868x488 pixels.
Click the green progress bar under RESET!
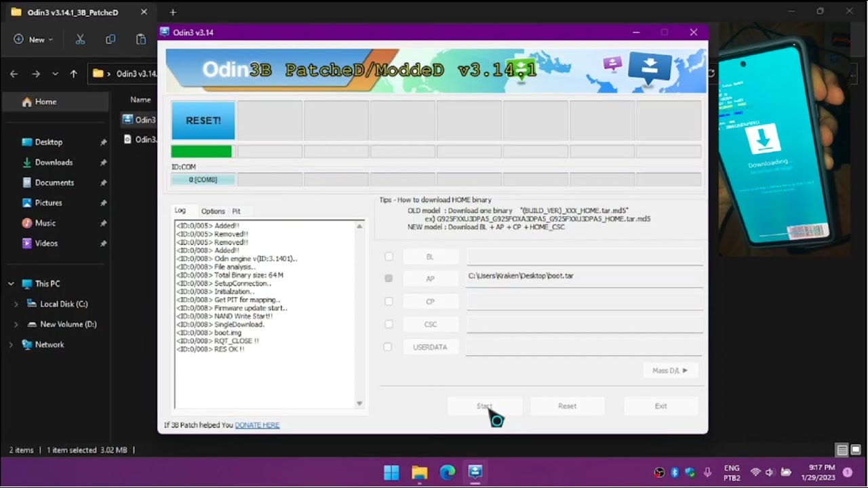[x=201, y=152]
